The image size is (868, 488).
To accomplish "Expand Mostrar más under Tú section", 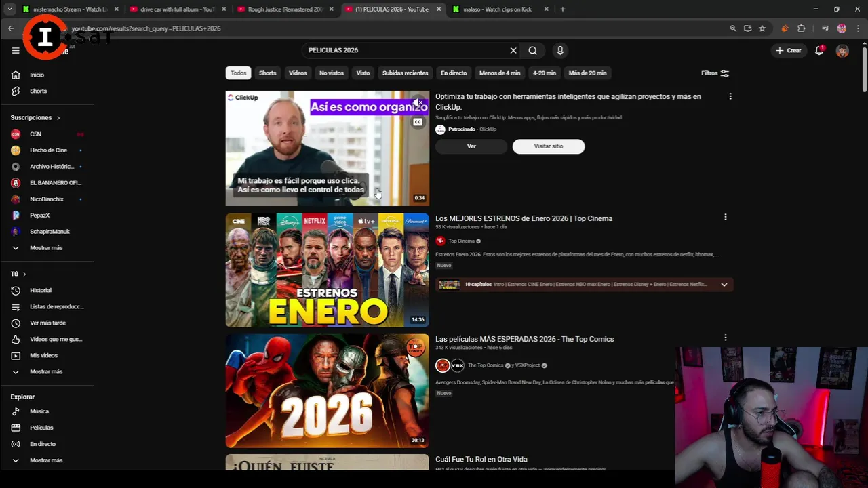I will 47,371.
